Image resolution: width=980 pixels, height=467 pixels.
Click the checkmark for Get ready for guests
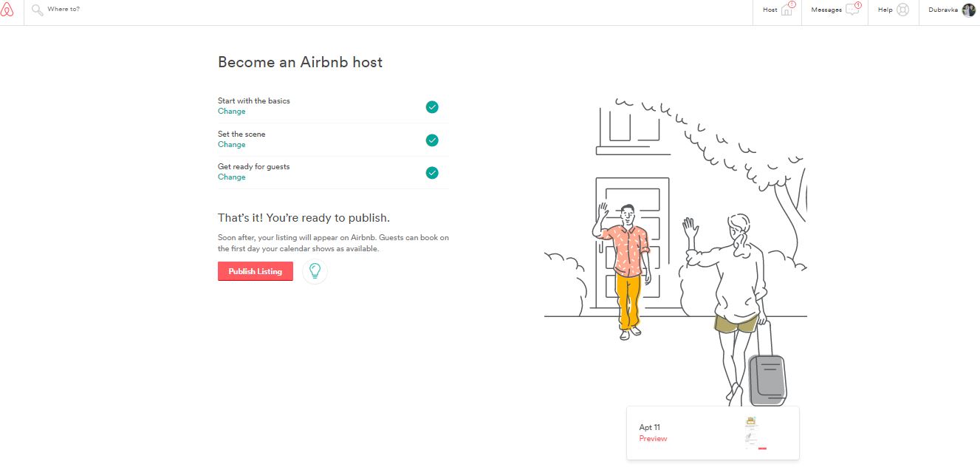click(432, 173)
